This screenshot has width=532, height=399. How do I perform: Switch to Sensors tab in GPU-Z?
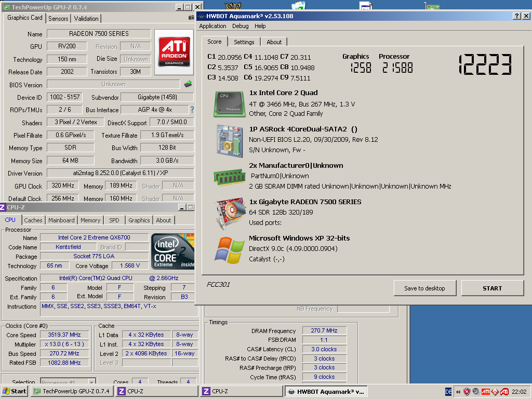pos(58,19)
